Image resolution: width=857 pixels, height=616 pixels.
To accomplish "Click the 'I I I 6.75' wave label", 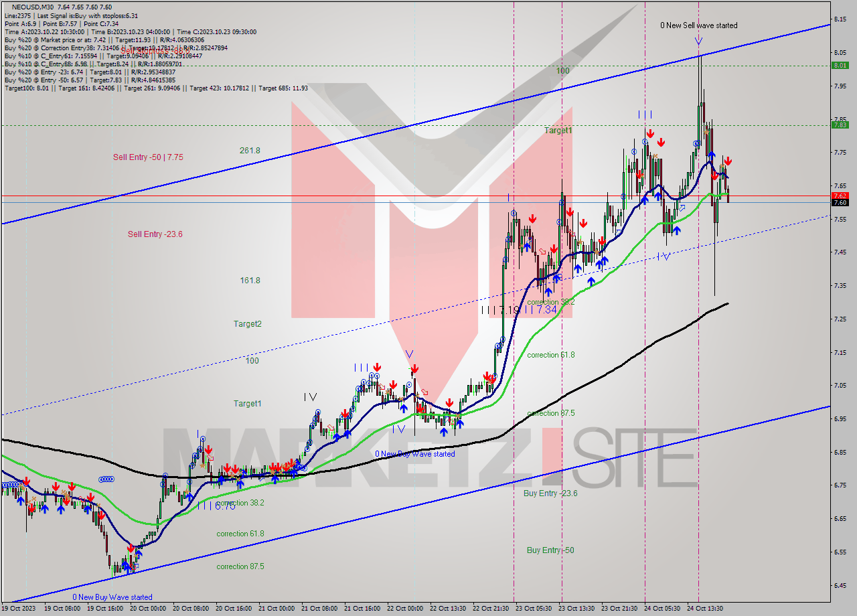I will tap(216, 506).
